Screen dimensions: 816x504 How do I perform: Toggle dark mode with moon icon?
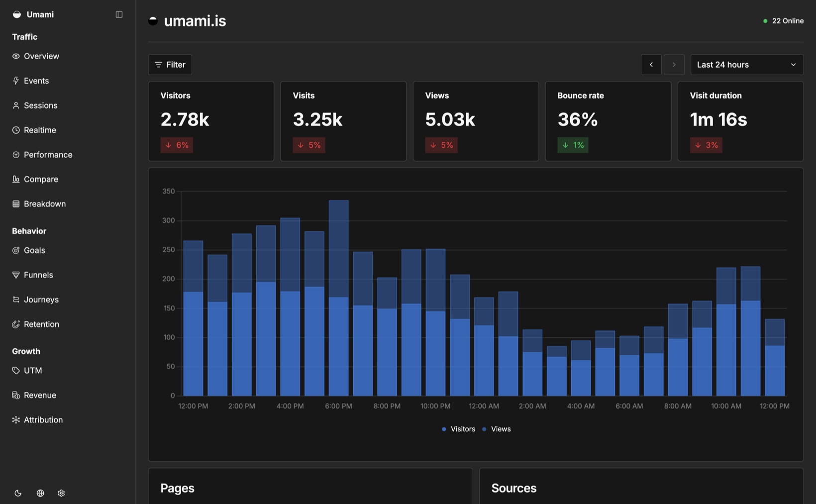coord(18,493)
